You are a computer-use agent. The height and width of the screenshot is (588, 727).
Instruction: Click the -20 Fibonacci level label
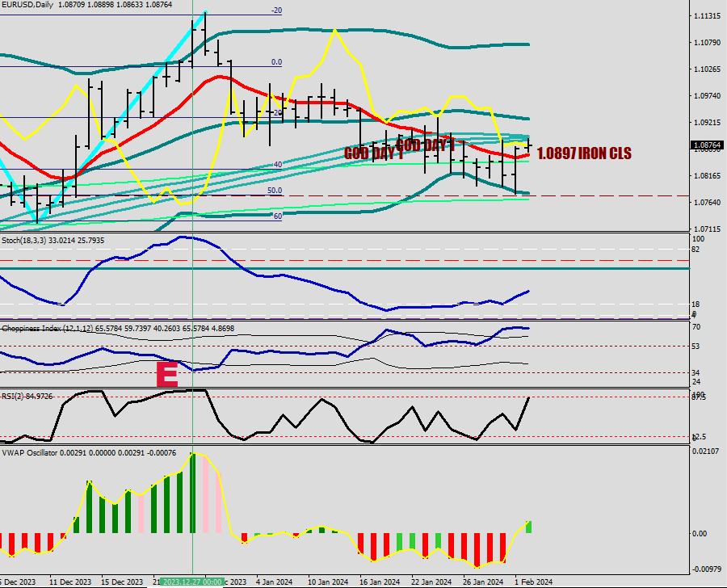(276, 10)
